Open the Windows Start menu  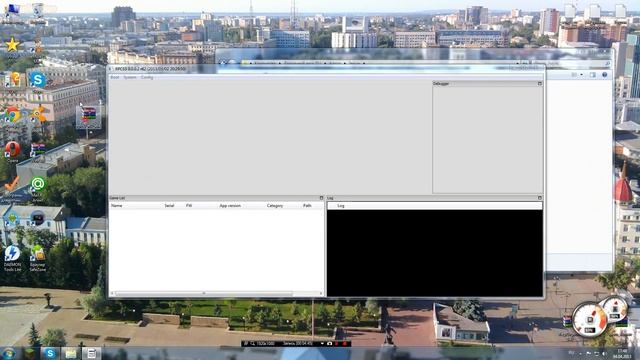tap(9, 353)
